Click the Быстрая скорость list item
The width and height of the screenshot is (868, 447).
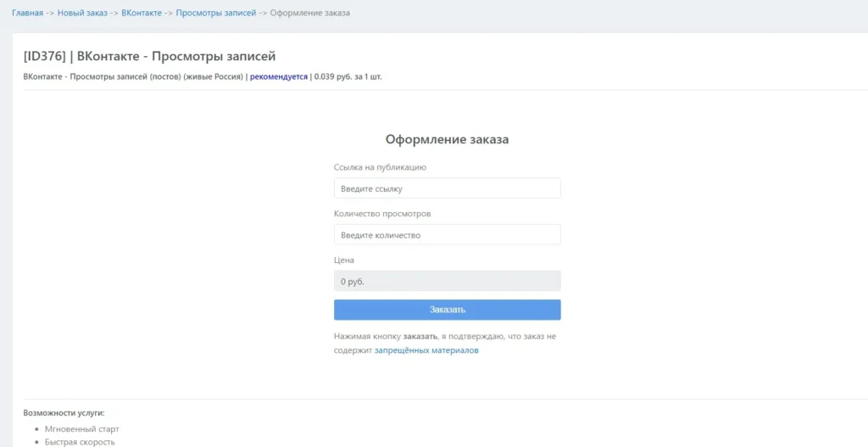pos(80,442)
